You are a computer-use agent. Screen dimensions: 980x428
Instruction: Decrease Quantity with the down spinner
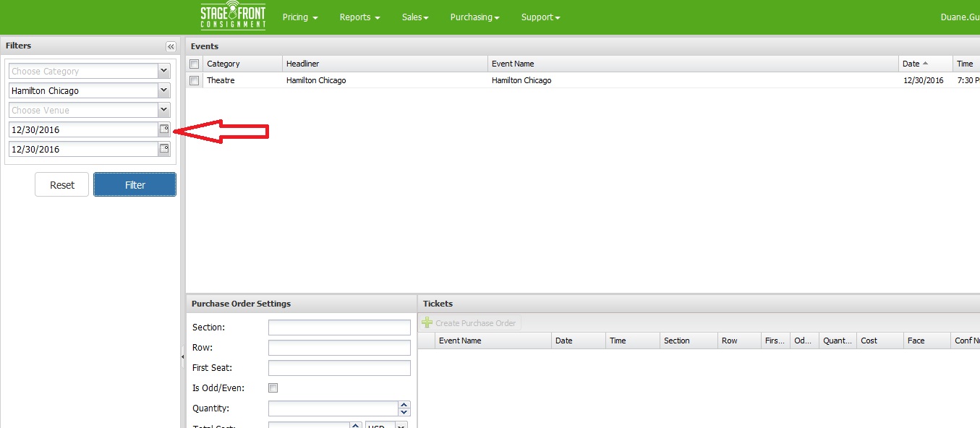coord(404,412)
